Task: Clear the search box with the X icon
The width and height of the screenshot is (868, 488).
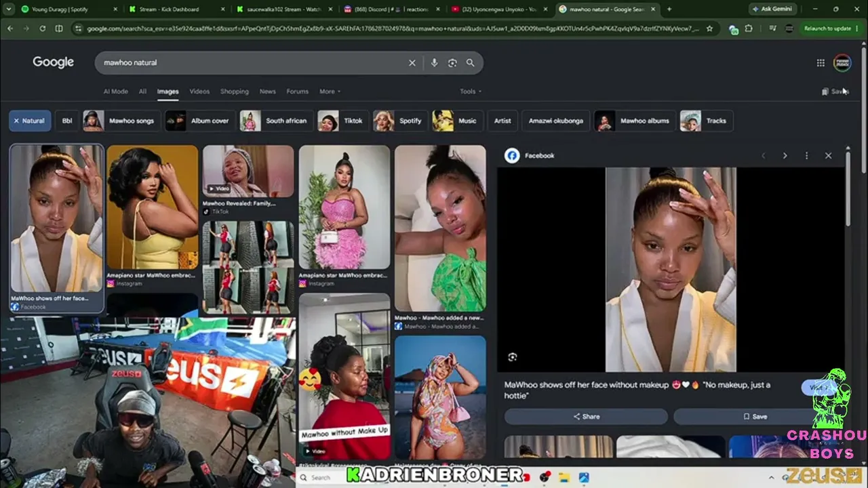Action: point(412,62)
